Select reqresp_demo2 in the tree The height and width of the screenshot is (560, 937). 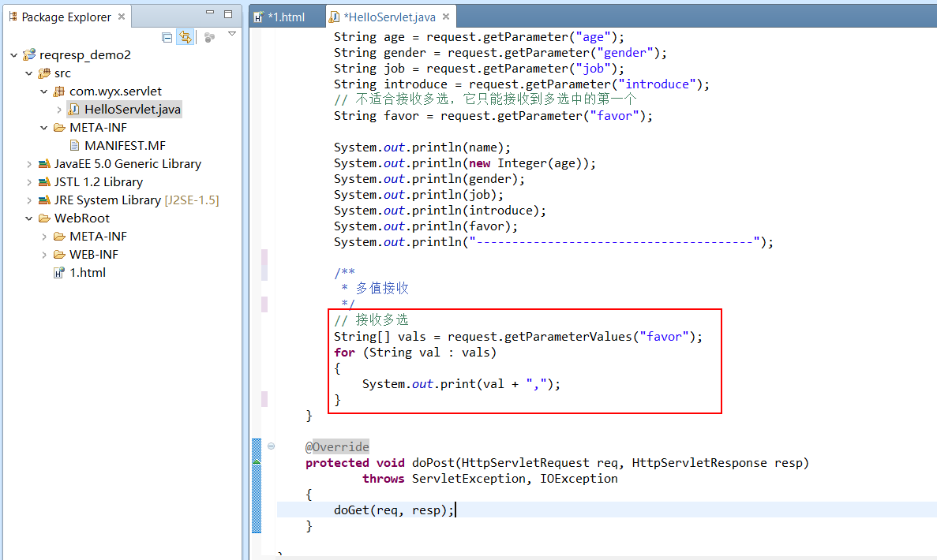pos(84,55)
